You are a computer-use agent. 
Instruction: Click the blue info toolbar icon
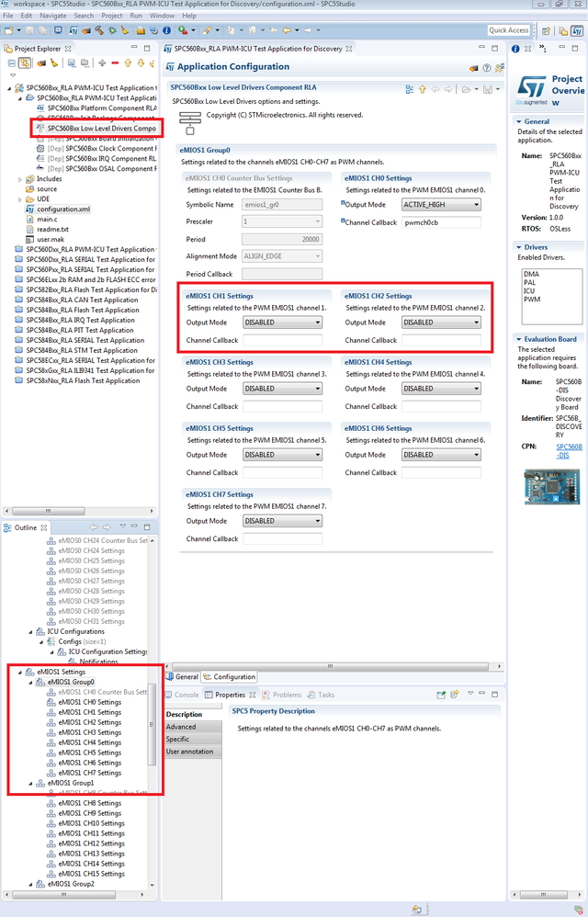[x=166, y=30]
